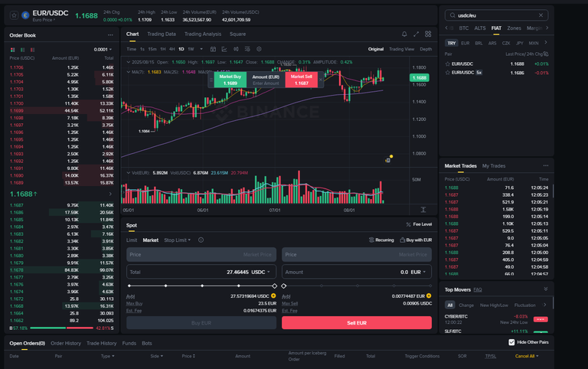588x369 pixels.
Task: Open the chart layout grid icon
Action: (x=428, y=34)
